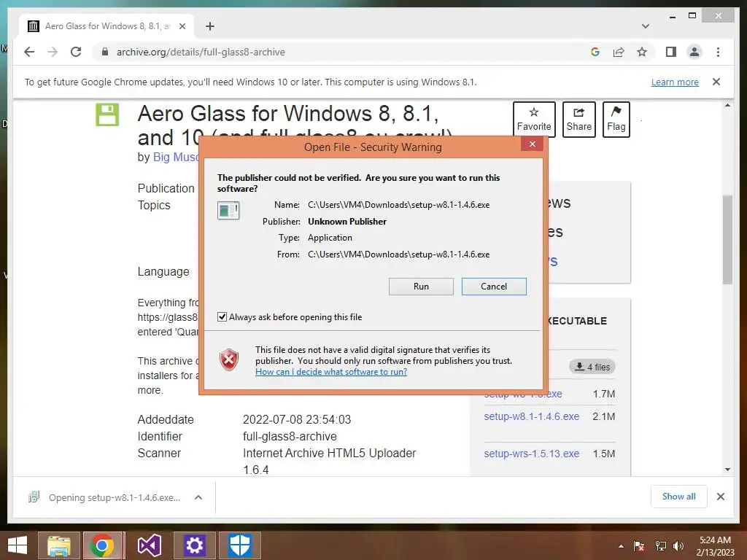Viewport: 747px width, 560px height.
Task: Click the application file icon in dialog
Action: pos(228,210)
